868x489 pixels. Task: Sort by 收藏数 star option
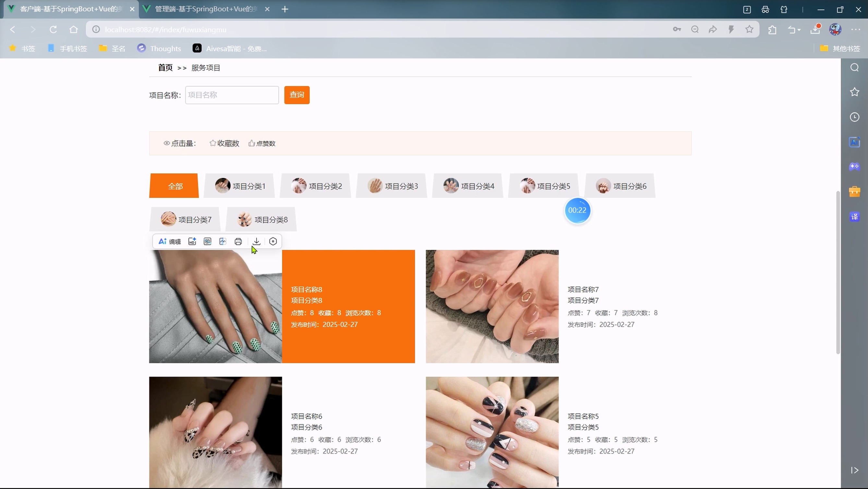click(224, 143)
